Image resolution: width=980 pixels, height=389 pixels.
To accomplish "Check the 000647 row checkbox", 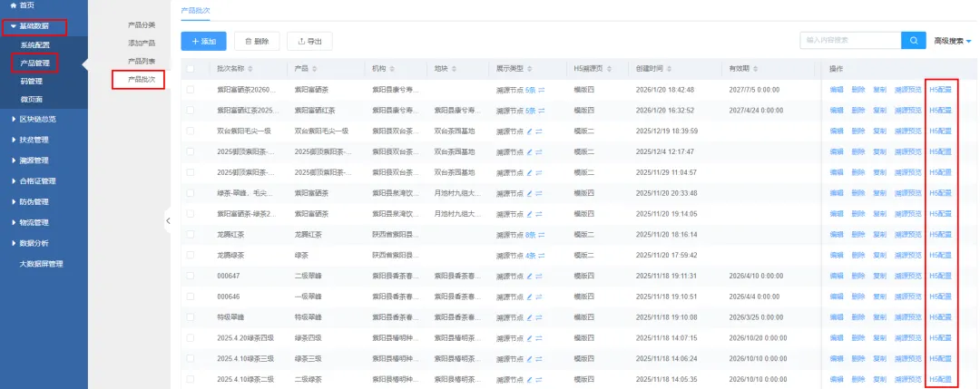I will pos(190,276).
